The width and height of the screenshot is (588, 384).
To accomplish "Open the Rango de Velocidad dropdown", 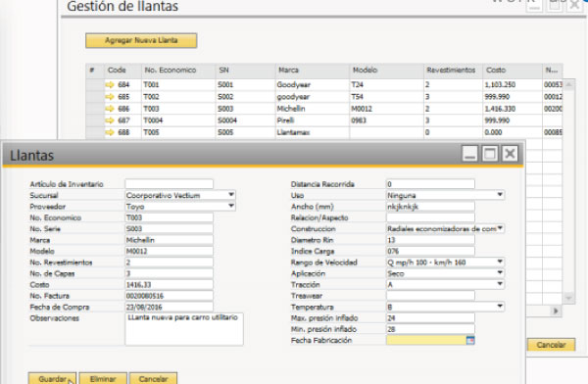I will (500, 262).
